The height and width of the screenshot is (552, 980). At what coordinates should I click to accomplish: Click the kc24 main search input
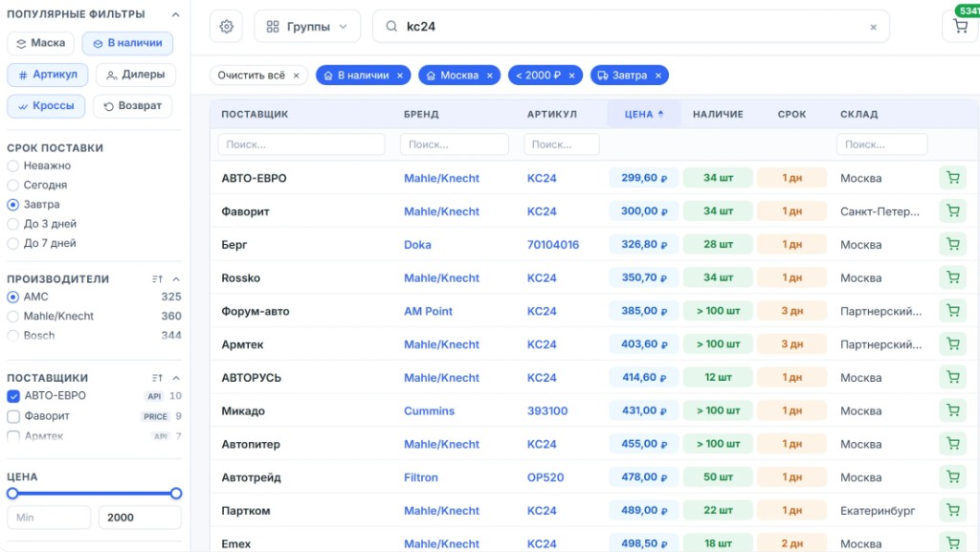coord(632,26)
